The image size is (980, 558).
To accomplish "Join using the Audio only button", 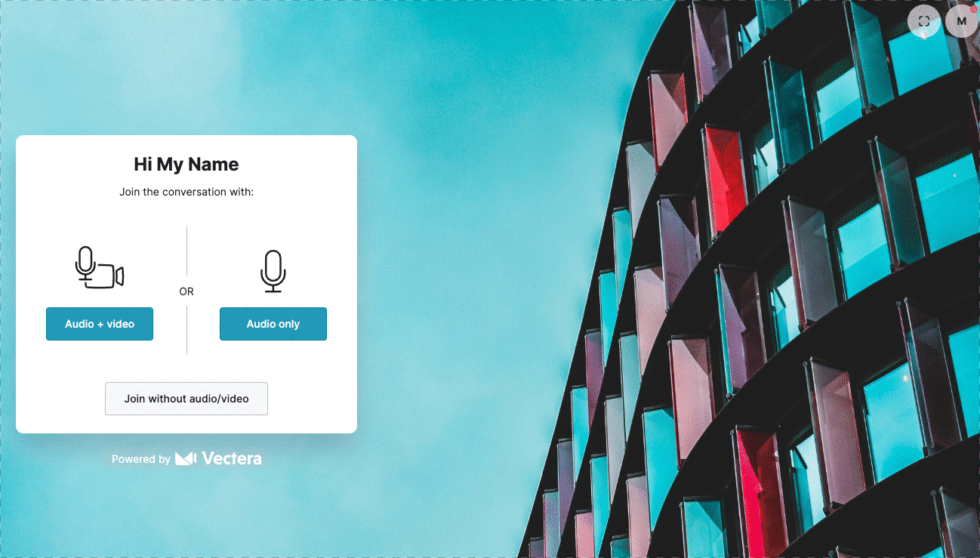I will point(273,324).
